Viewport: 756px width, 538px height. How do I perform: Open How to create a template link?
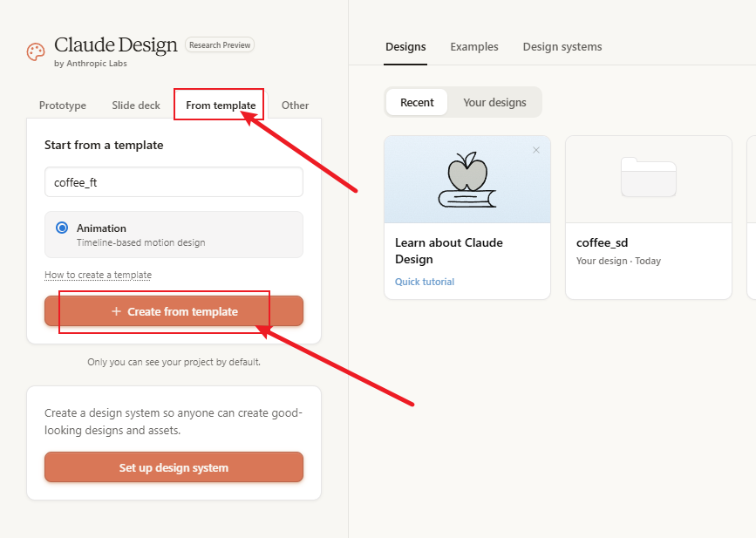coord(98,275)
